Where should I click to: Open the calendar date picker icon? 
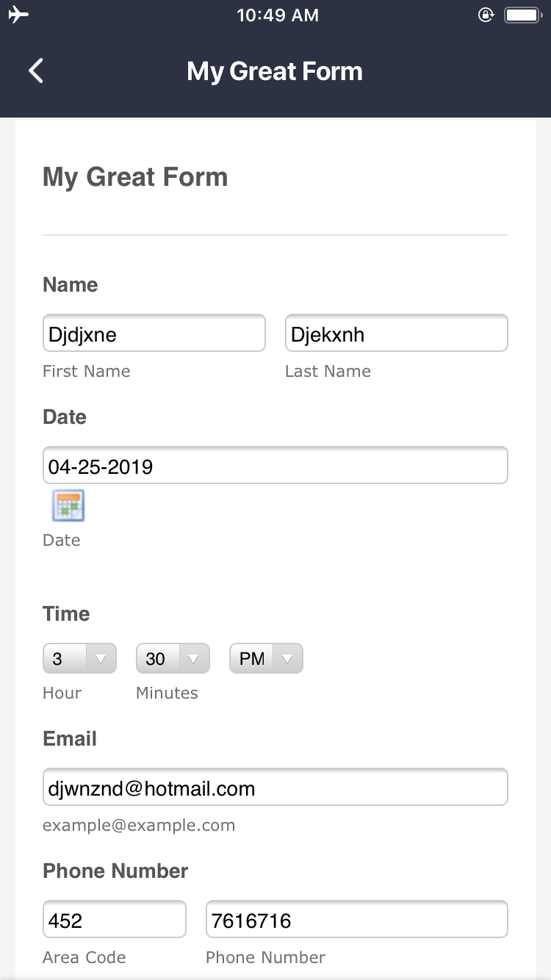click(68, 505)
